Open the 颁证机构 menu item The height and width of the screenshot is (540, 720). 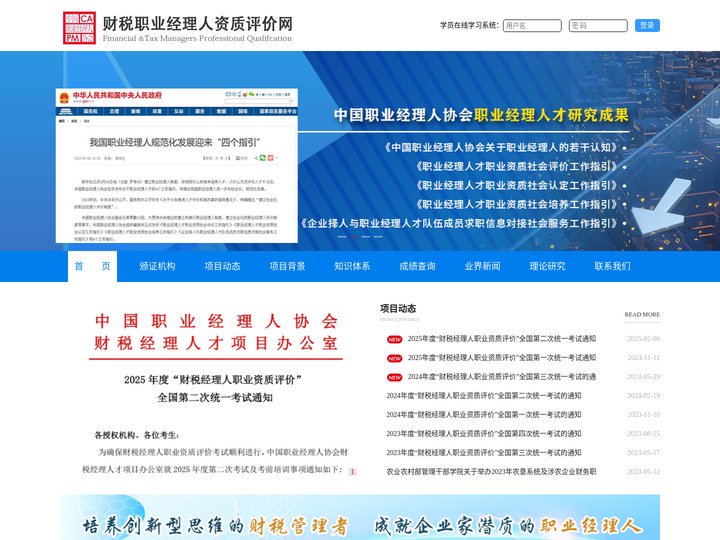click(x=158, y=266)
